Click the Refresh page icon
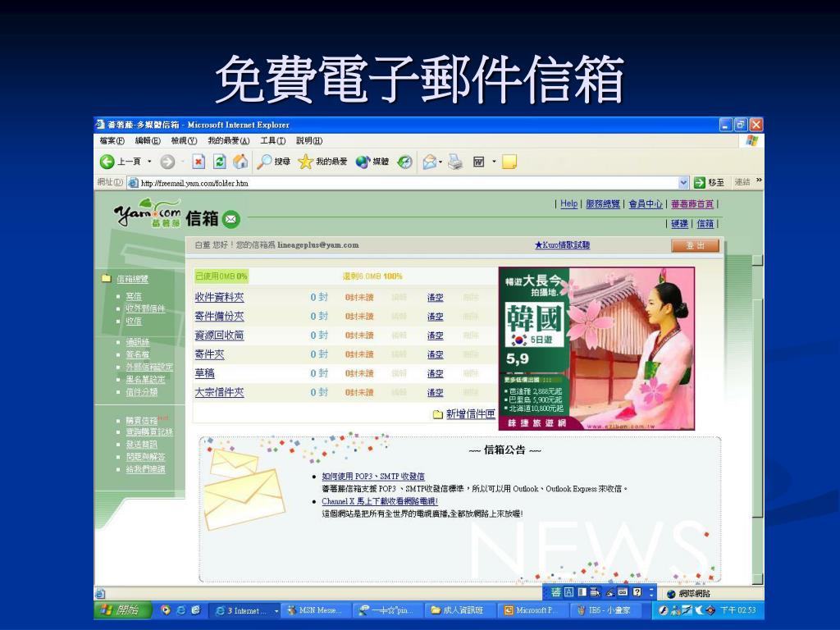The height and width of the screenshot is (630, 840). click(x=220, y=162)
